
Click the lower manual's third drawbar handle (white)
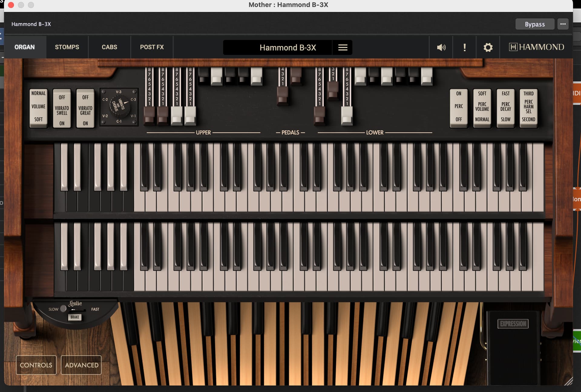[347, 116]
